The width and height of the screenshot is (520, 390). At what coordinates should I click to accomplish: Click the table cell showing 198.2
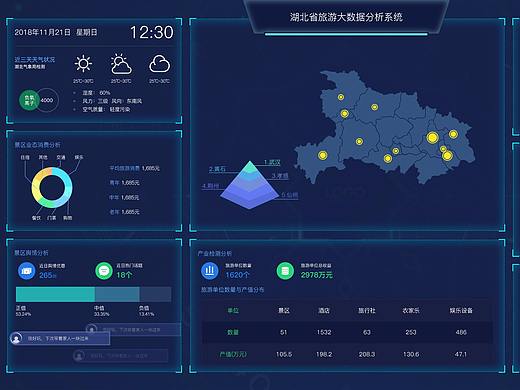[324, 354]
